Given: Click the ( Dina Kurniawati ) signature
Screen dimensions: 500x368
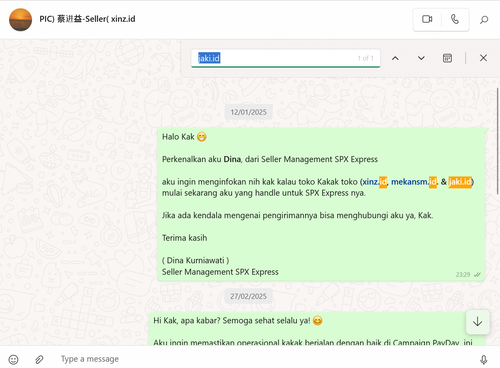Looking at the screenshot, I should [195, 260].
